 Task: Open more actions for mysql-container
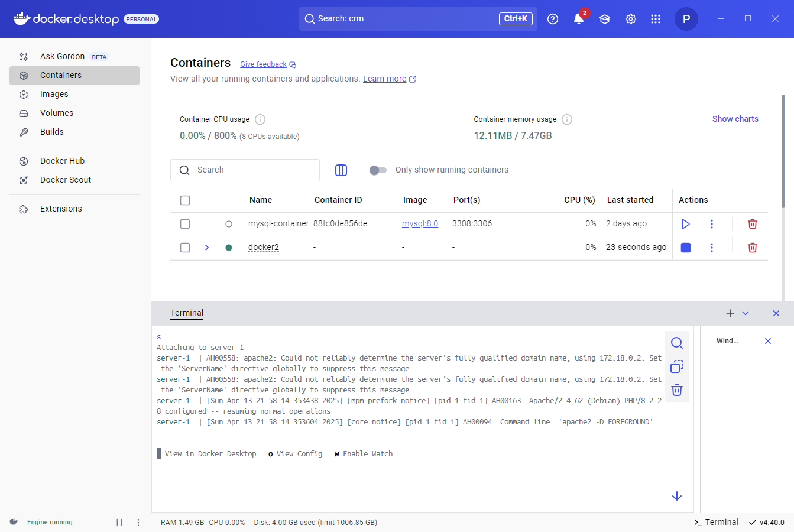712,224
